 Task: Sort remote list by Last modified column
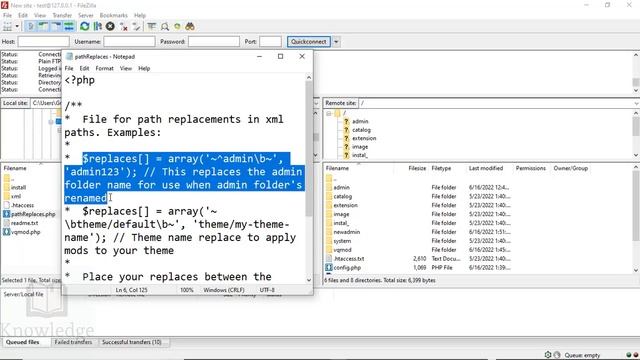pyautogui.click(x=486, y=168)
